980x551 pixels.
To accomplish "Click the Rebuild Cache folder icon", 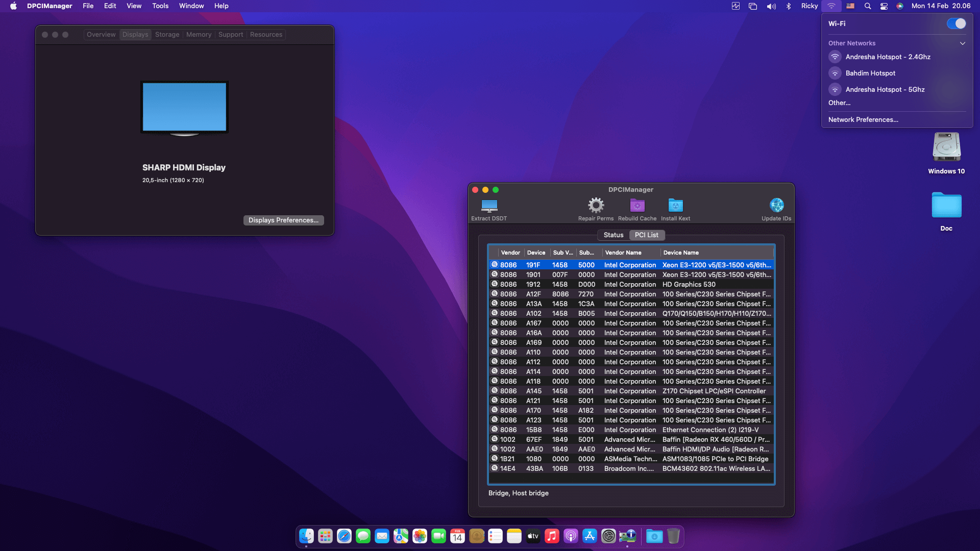I will [637, 205].
